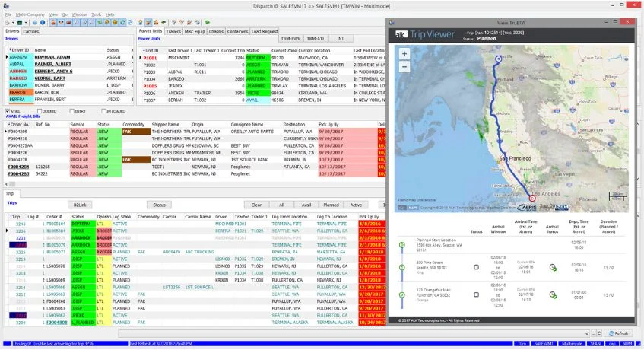Screen dimensions: 644x350
Task: Click the red destination marker near Los Angeles
Action: 532,199
